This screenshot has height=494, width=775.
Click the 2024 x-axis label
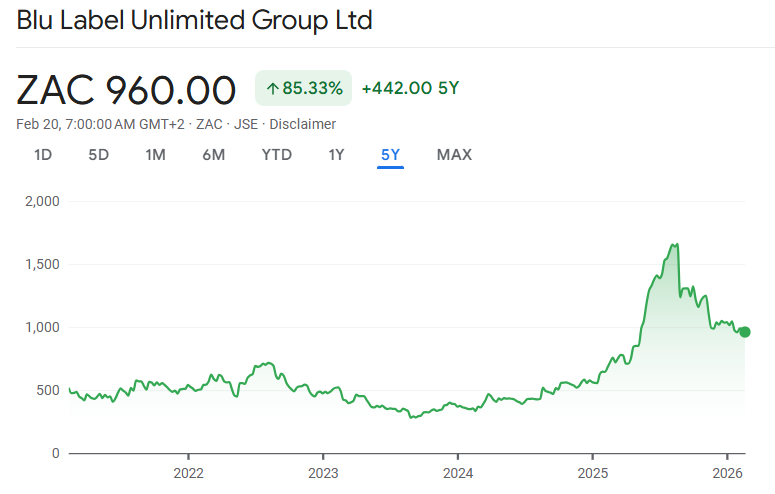click(458, 472)
